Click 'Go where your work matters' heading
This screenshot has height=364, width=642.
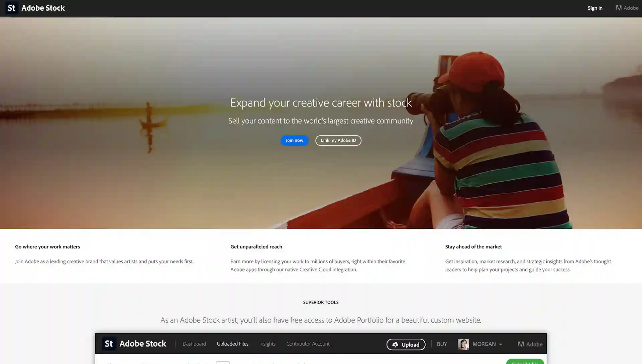[47, 247]
